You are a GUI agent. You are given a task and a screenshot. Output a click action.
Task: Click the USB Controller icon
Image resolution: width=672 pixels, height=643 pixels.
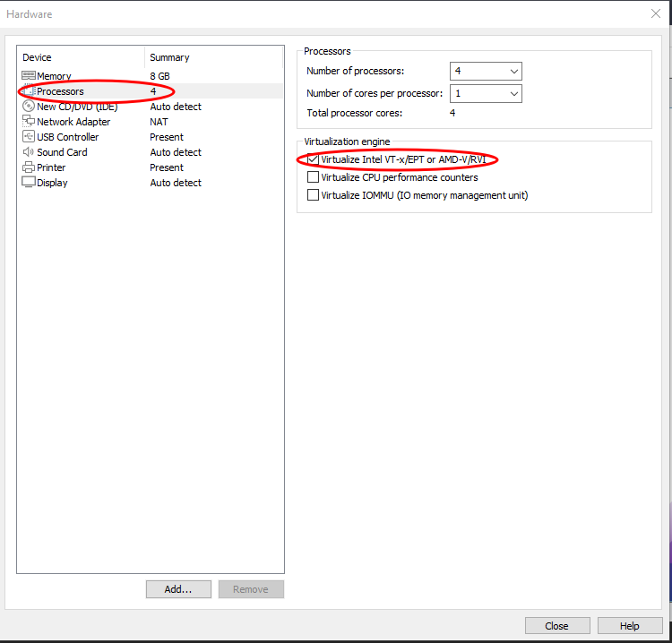tap(29, 137)
